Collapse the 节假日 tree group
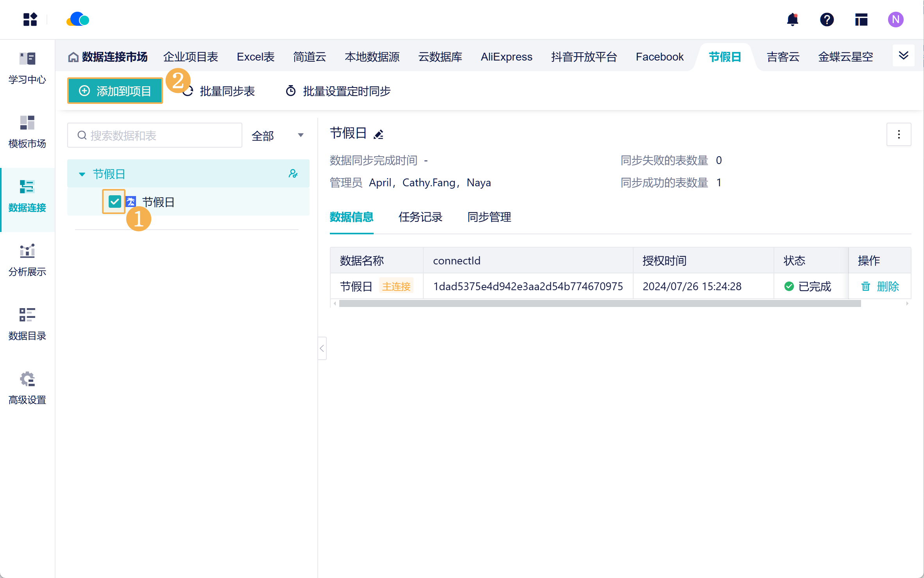 82,174
